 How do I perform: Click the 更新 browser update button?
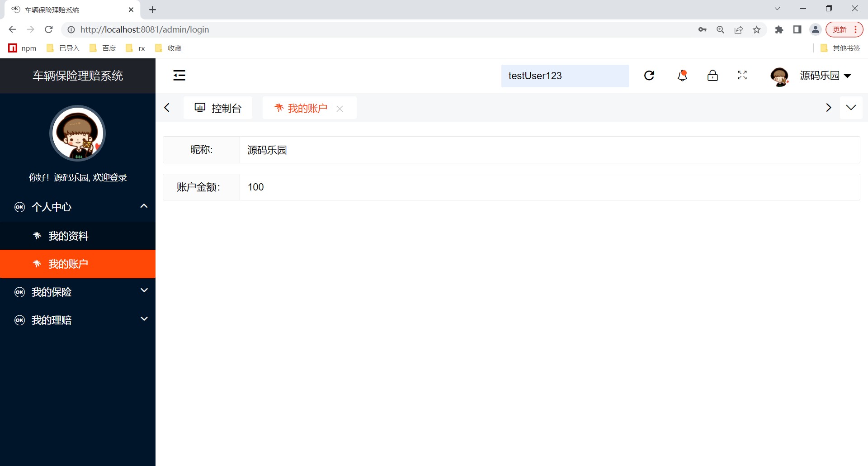point(844,29)
